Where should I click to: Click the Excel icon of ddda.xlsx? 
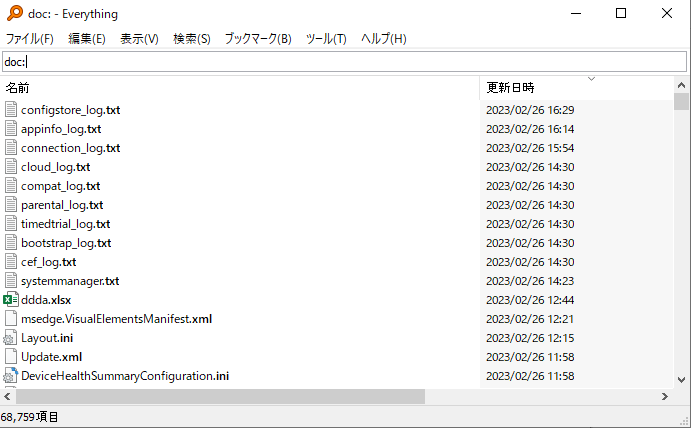pyautogui.click(x=11, y=300)
